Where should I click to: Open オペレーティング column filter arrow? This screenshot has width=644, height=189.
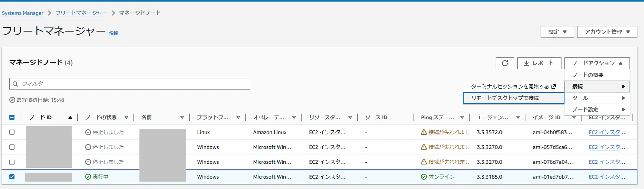pos(294,117)
